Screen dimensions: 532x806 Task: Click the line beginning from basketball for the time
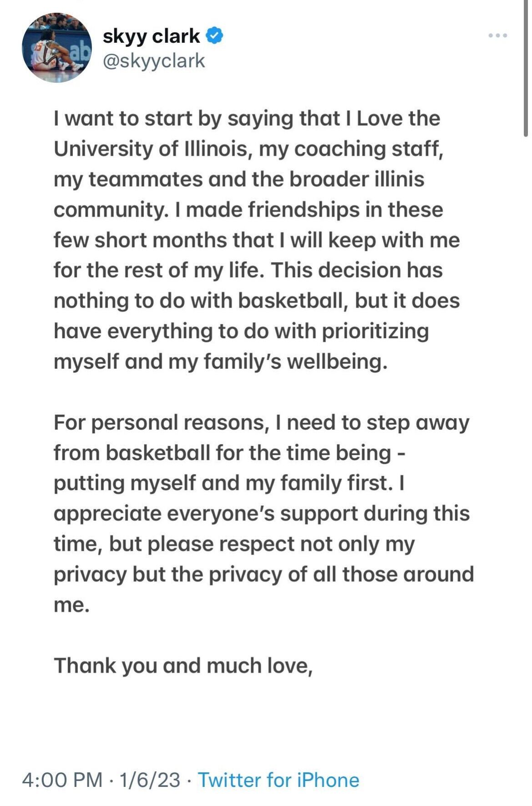click(x=230, y=453)
